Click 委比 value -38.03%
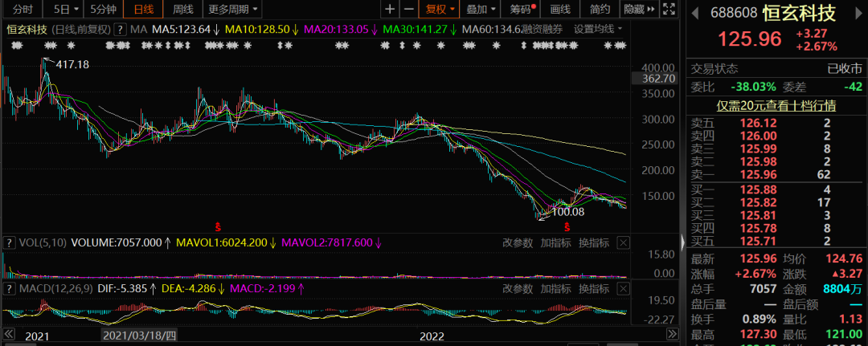Viewport: 868px width, 346px height. coord(753,87)
